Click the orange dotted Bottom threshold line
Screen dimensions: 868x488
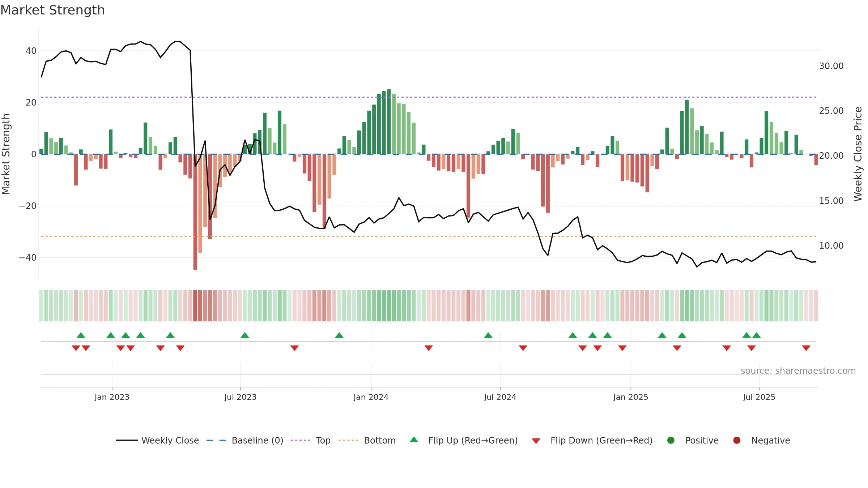pos(429,236)
